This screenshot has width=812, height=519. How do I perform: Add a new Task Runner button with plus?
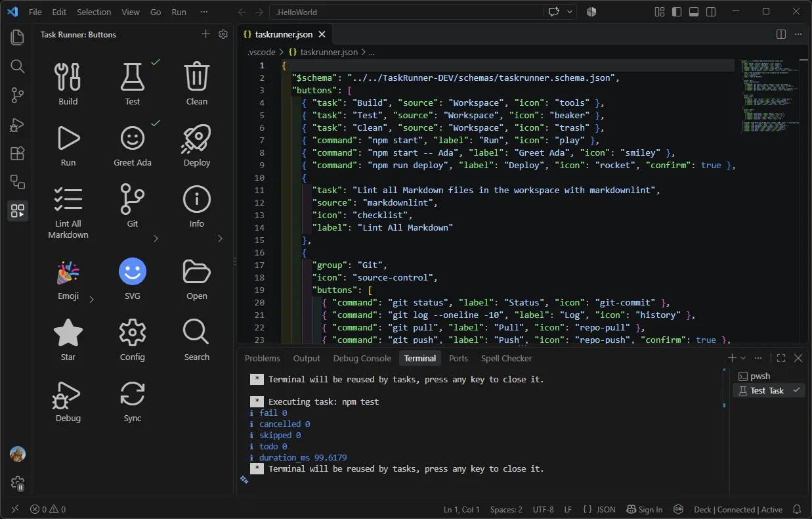[205, 34]
